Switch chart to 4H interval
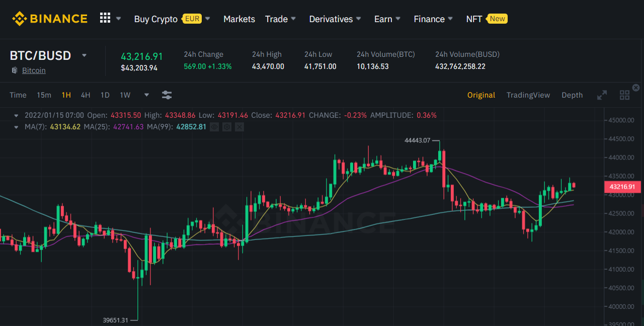The height and width of the screenshot is (326, 644). click(x=86, y=95)
